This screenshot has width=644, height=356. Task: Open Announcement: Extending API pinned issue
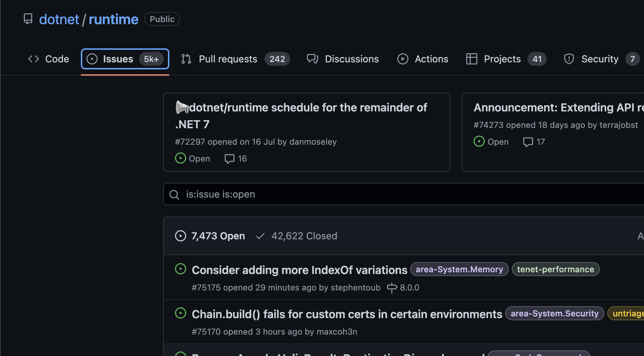(559, 108)
